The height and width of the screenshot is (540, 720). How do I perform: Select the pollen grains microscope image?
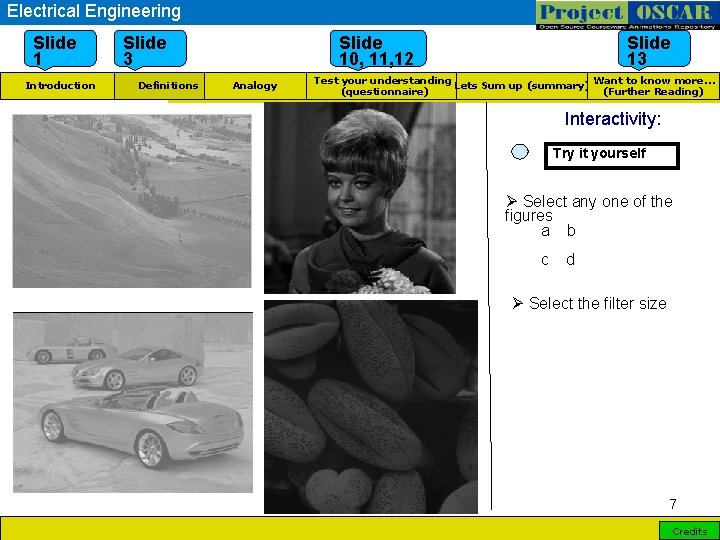(371, 407)
